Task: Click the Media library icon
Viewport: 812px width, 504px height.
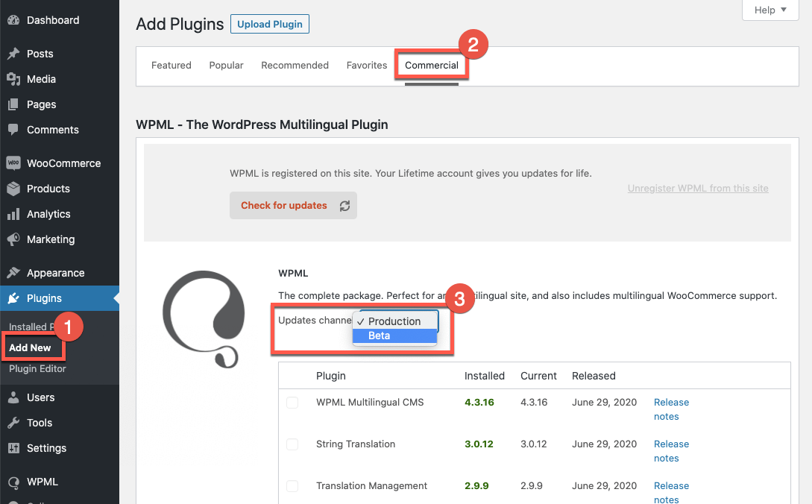Action: coord(13,79)
